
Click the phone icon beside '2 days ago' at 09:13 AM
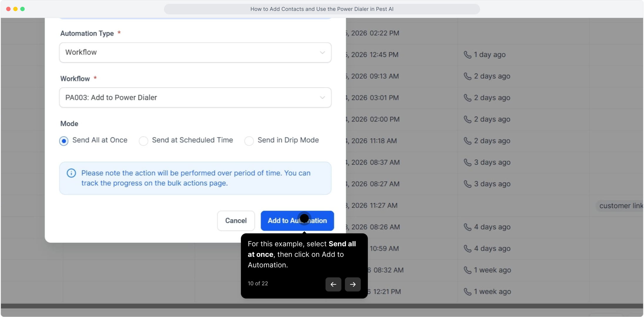click(467, 76)
